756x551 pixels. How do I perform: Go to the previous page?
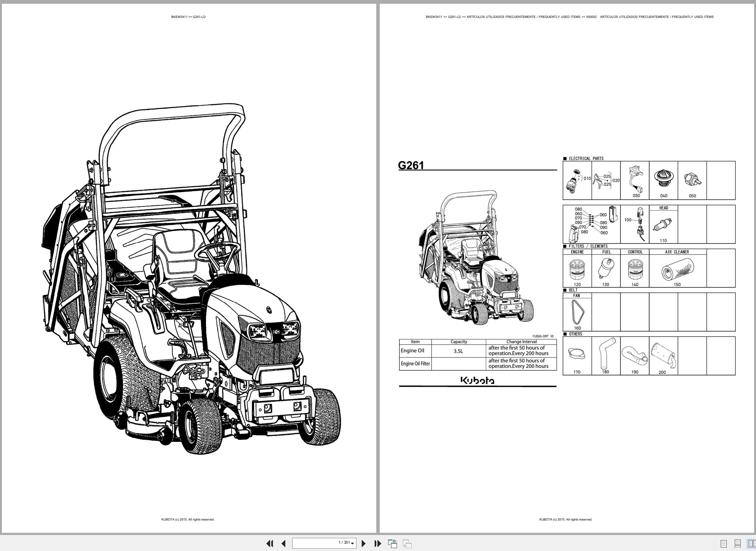pyautogui.click(x=284, y=543)
